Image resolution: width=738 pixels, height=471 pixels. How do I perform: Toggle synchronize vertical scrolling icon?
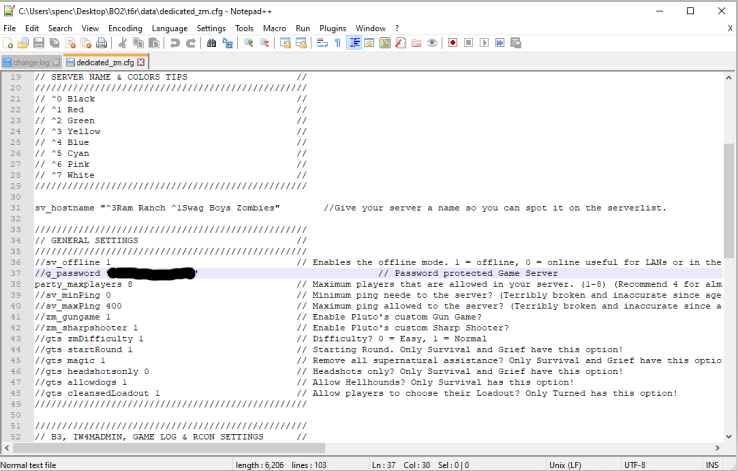tap(285, 43)
